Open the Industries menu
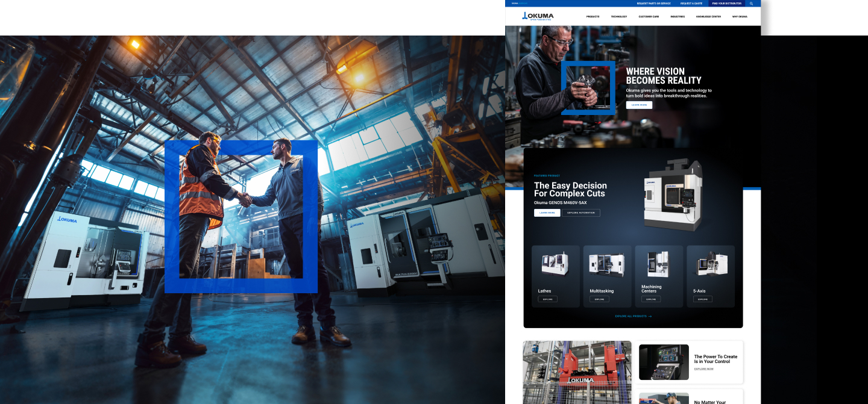This screenshot has height=404, width=868. click(678, 17)
